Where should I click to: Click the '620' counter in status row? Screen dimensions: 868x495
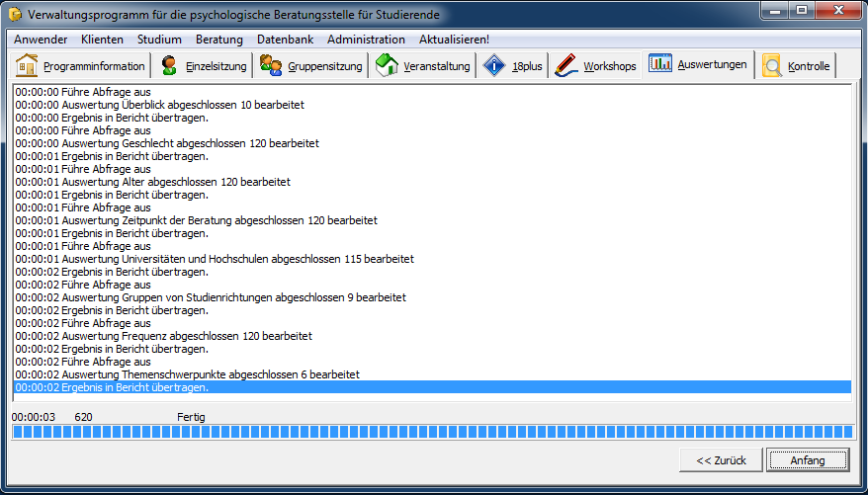[84, 417]
